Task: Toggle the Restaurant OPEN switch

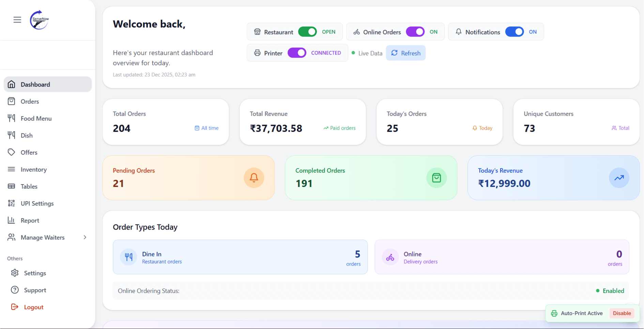Action: click(307, 32)
